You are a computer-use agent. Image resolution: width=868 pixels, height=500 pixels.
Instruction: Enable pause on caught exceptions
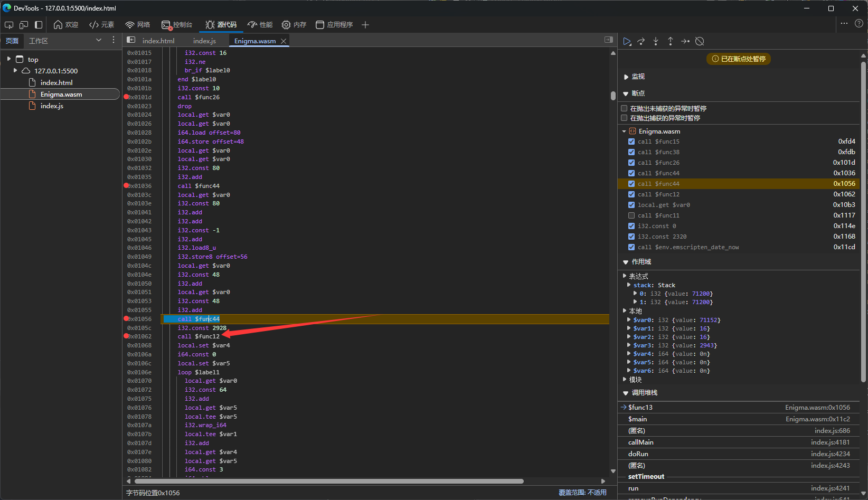click(x=624, y=118)
